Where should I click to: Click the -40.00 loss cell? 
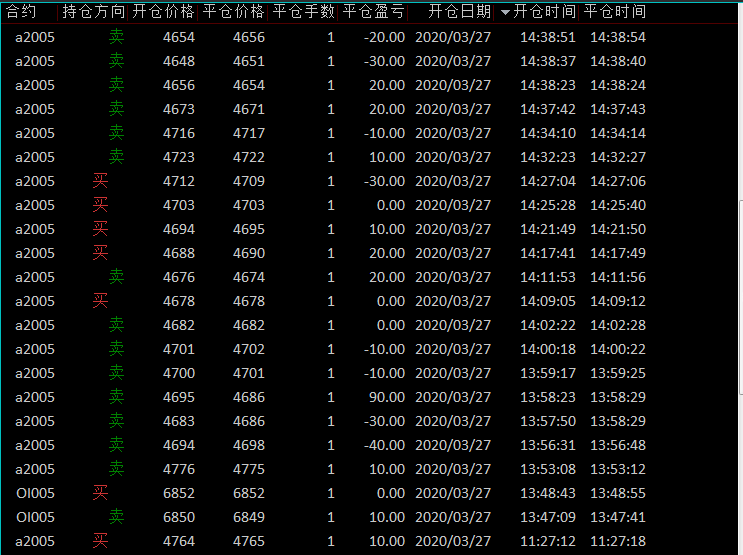click(x=385, y=445)
